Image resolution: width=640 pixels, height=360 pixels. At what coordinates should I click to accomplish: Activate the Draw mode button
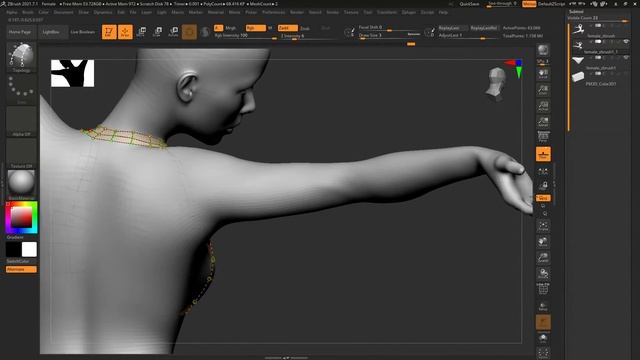125,32
